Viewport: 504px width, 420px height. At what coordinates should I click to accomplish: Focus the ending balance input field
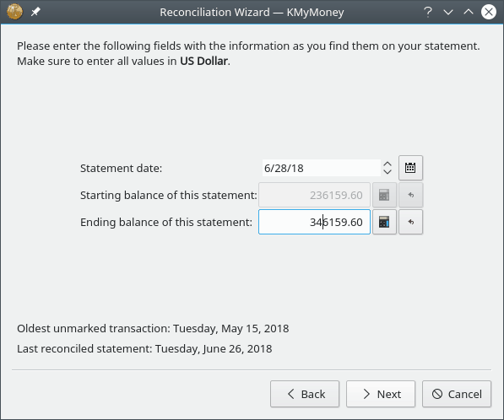pos(314,222)
